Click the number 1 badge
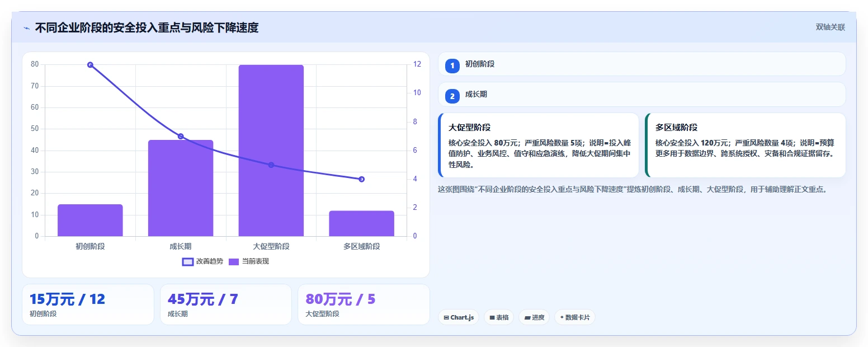Image resolution: width=868 pixels, height=347 pixels. [x=452, y=65]
